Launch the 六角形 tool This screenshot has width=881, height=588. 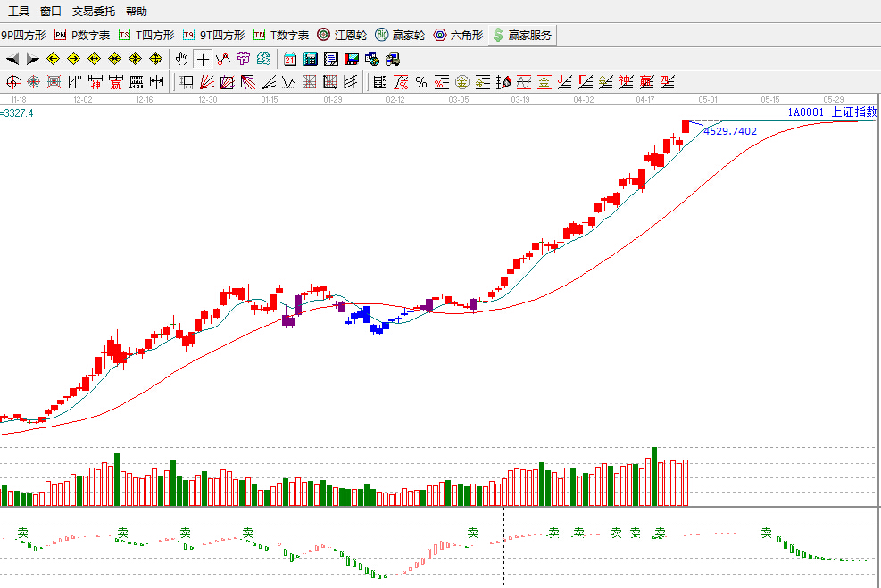coord(458,36)
